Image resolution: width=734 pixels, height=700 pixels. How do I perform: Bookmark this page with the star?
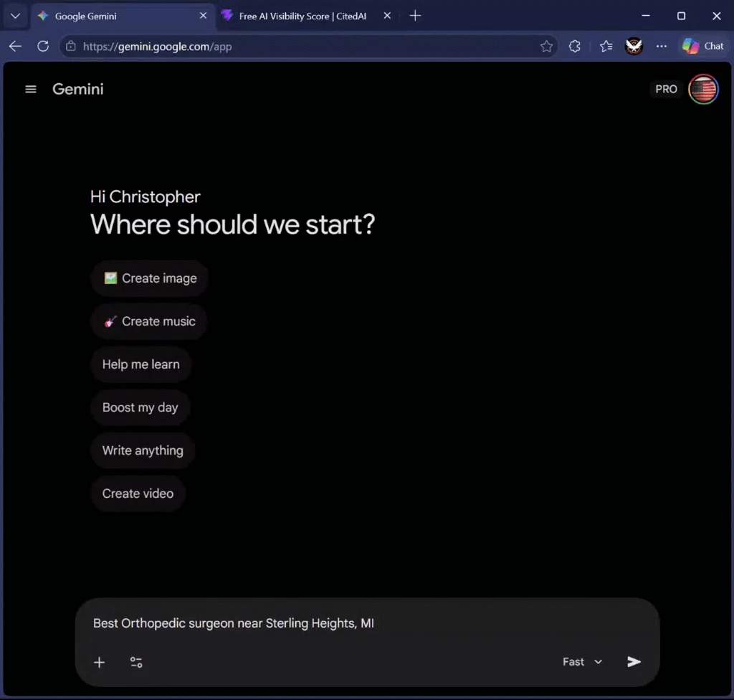tap(546, 47)
